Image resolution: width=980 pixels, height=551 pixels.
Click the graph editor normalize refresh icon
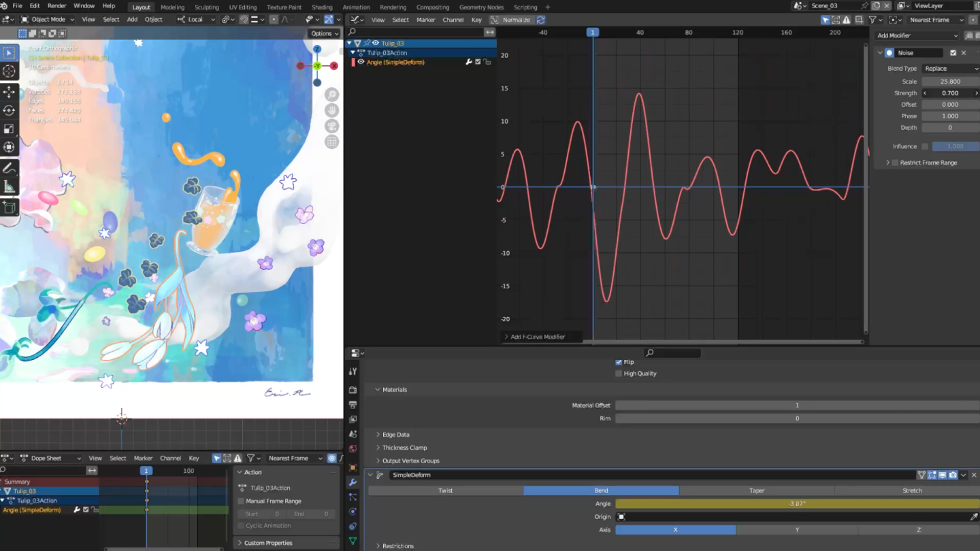pyautogui.click(x=541, y=20)
